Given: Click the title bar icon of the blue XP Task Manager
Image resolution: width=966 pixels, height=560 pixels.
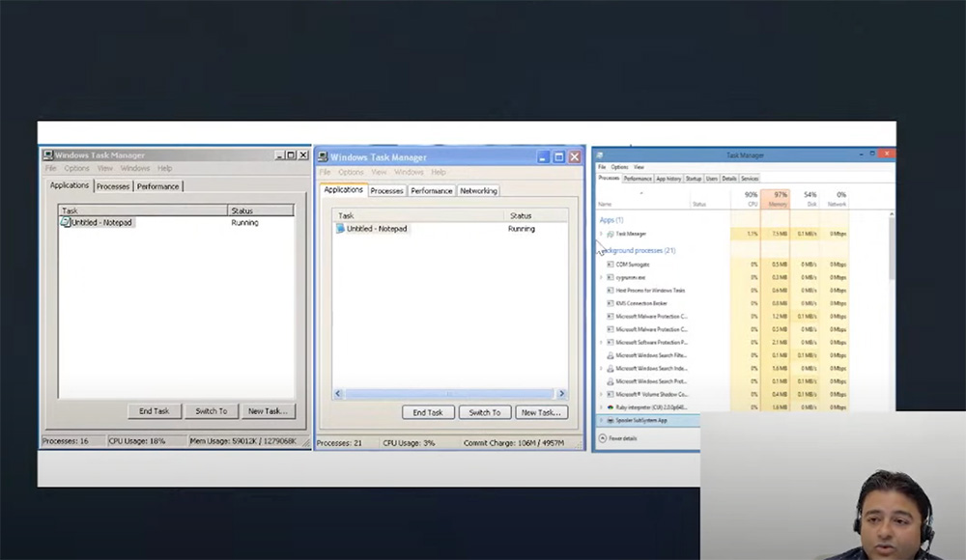Looking at the screenshot, I should click(x=323, y=157).
